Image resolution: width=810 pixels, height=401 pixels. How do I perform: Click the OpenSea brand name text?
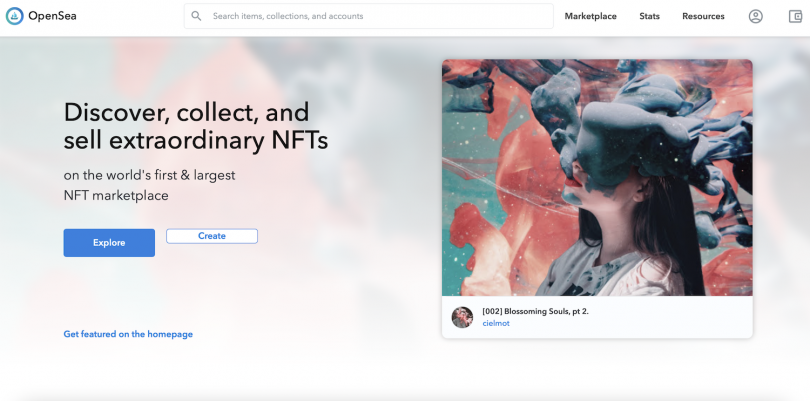tap(52, 16)
